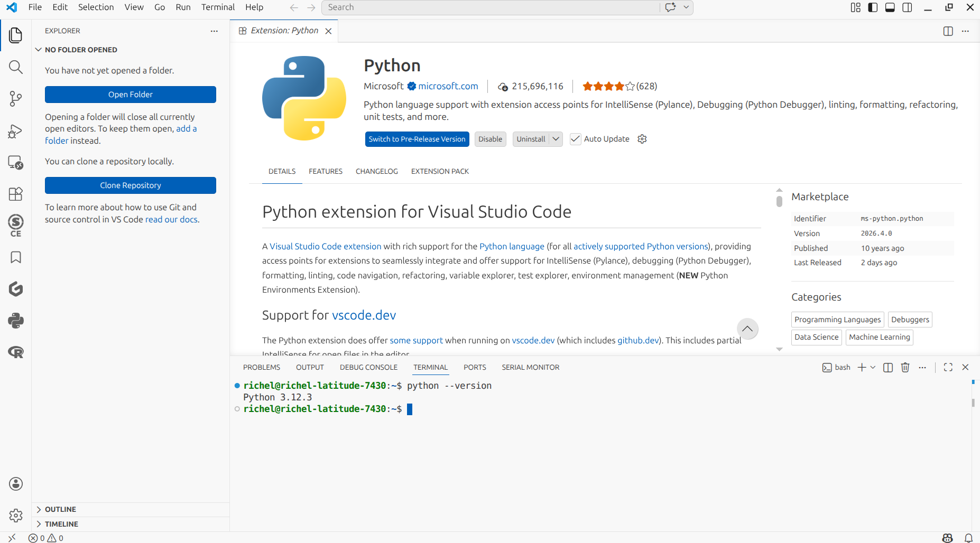Switch to the Features tab
Viewport: 980px width, 543px height.
click(x=326, y=171)
